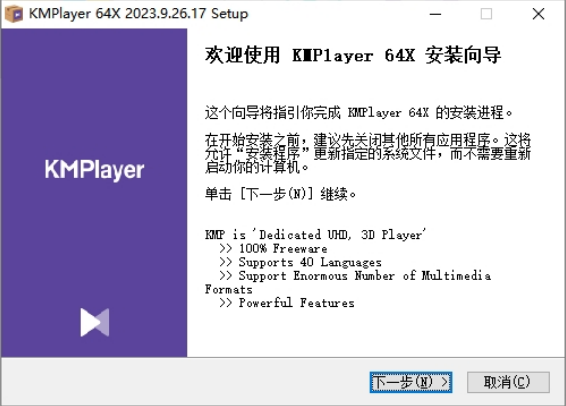Click the installer package icon in title bar
566x406 pixels.
[14, 14]
